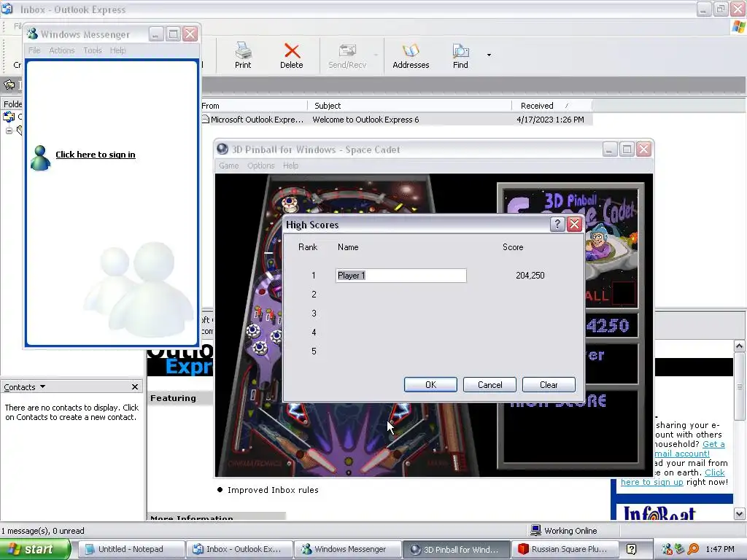Sort messages by From column header

pos(253,106)
